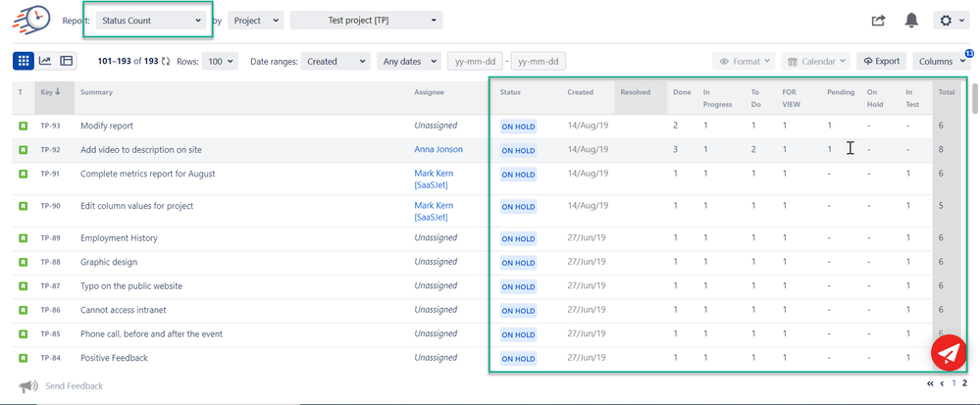980x405 pixels.
Task: Click the Positive Feedback summary
Action: 115,358
